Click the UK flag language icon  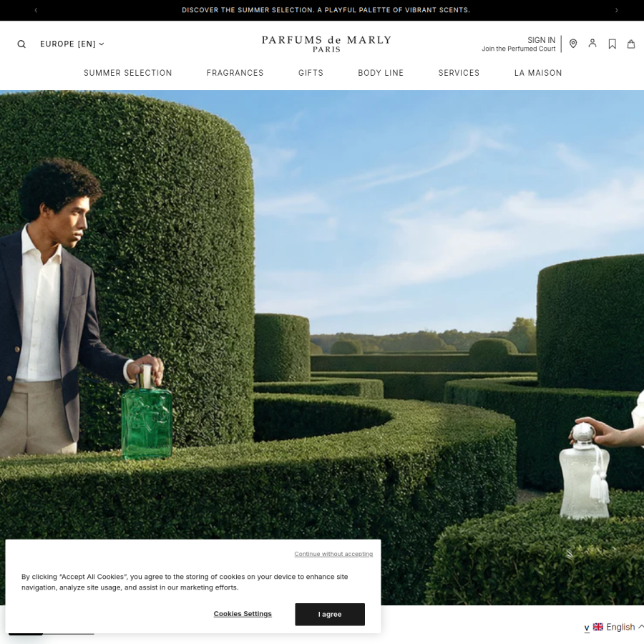(598, 627)
